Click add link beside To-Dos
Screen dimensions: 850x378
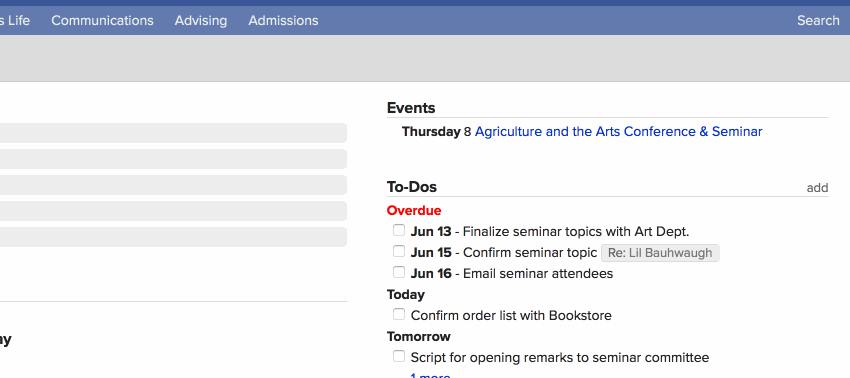[817, 188]
